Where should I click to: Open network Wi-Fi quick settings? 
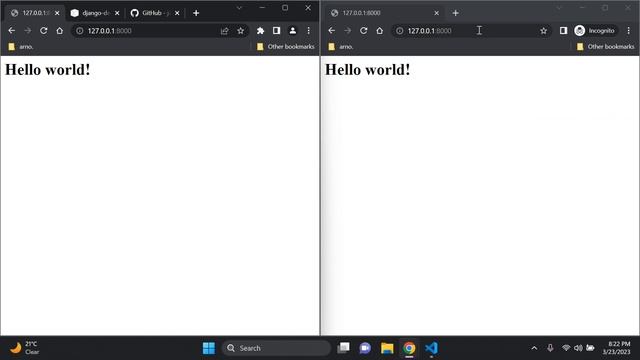coord(566,348)
